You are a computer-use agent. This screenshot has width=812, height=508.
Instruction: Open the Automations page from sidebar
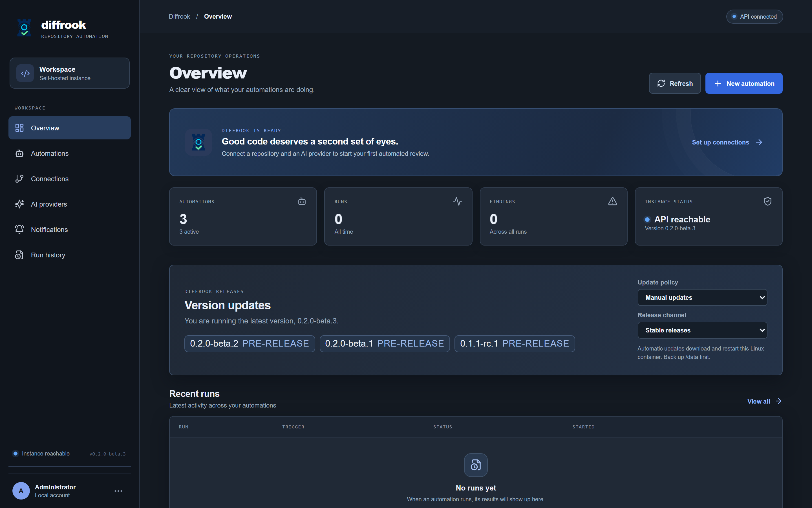[x=69, y=154]
